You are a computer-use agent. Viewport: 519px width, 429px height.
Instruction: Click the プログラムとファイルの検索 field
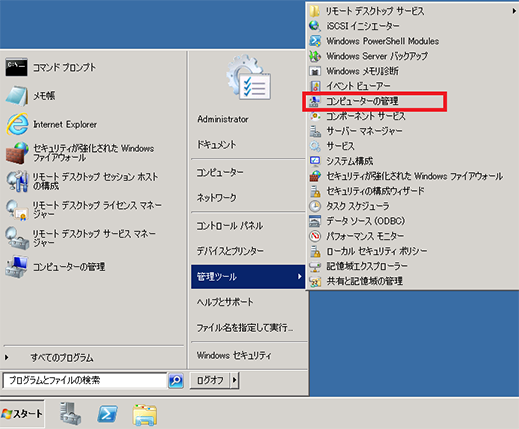coord(85,380)
